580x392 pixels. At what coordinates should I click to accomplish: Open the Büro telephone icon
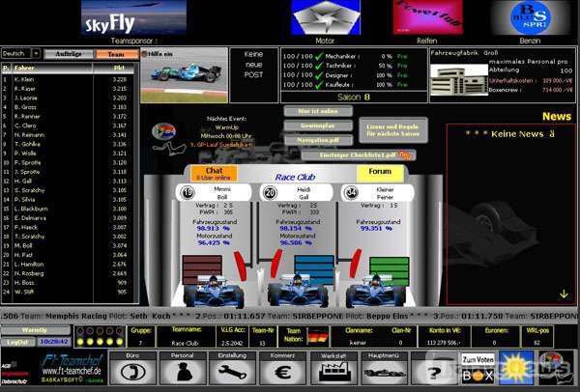coord(132,373)
